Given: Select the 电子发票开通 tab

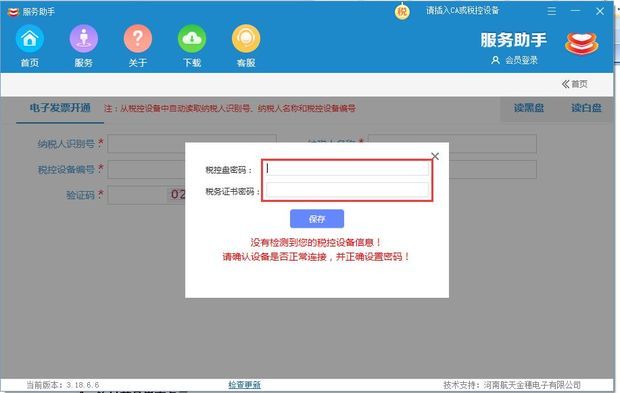Looking at the screenshot, I should click(x=60, y=108).
